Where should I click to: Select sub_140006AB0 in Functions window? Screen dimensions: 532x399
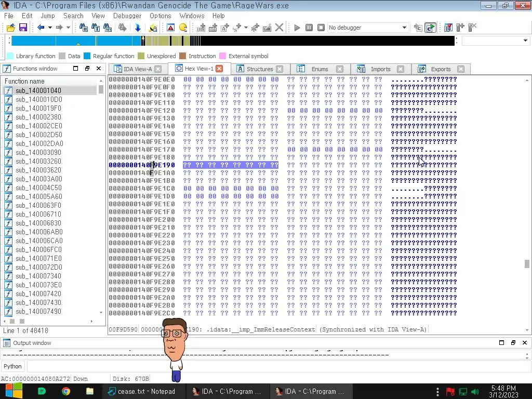click(x=38, y=232)
